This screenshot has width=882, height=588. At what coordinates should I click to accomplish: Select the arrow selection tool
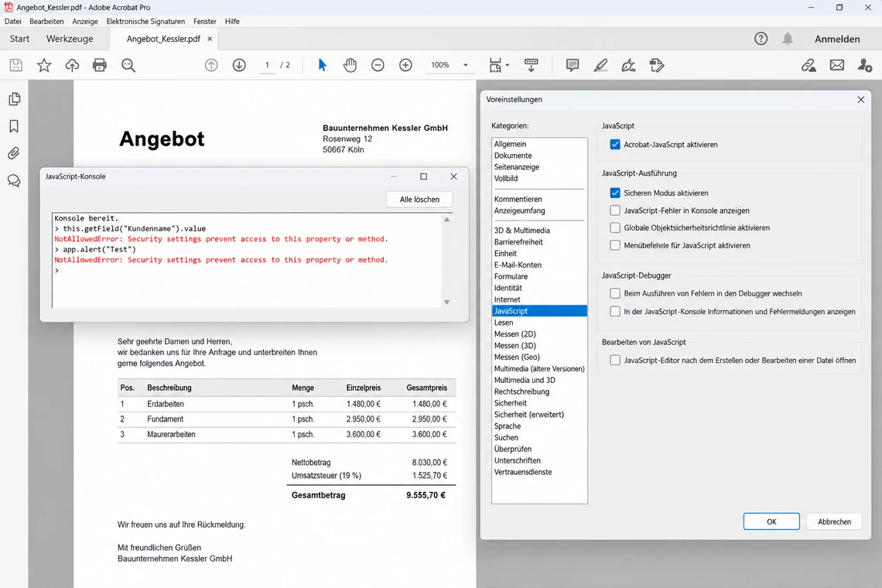(323, 65)
